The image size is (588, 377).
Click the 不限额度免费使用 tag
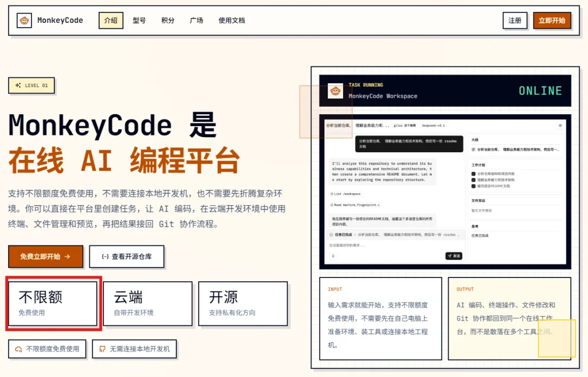click(x=47, y=349)
